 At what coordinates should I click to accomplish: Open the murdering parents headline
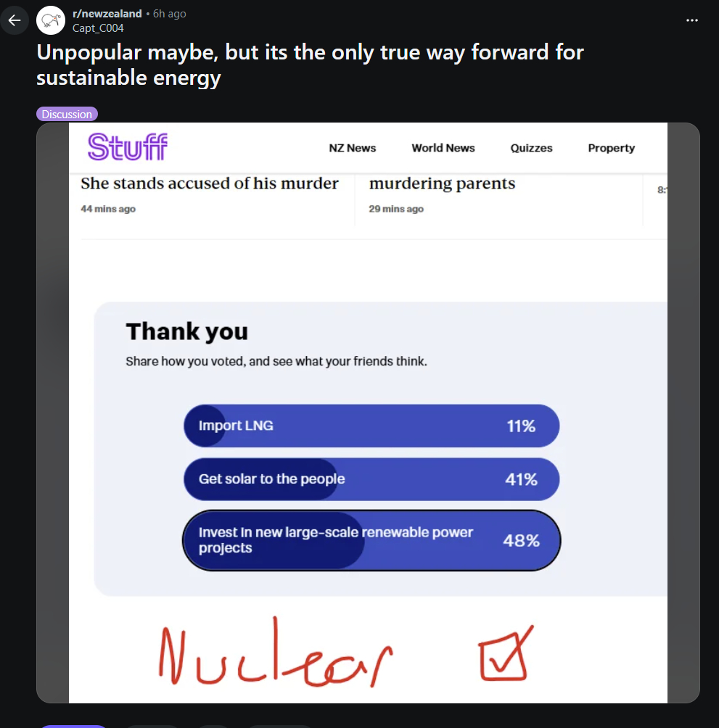442,183
